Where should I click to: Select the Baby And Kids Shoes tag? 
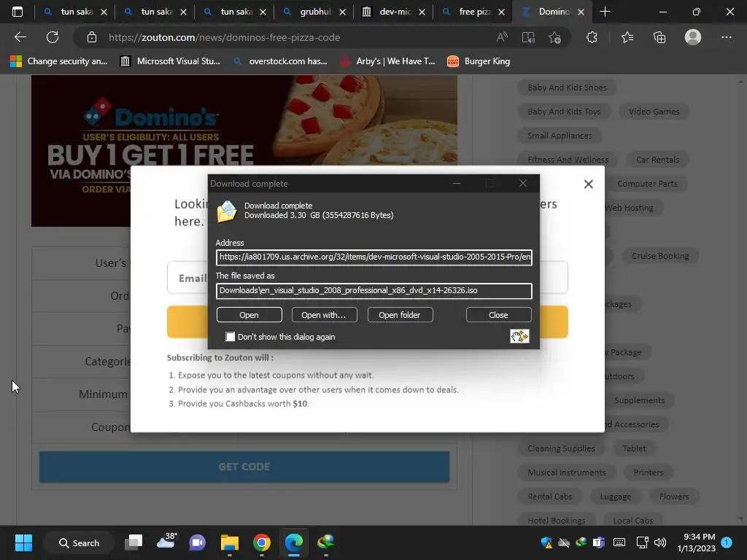[567, 87]
